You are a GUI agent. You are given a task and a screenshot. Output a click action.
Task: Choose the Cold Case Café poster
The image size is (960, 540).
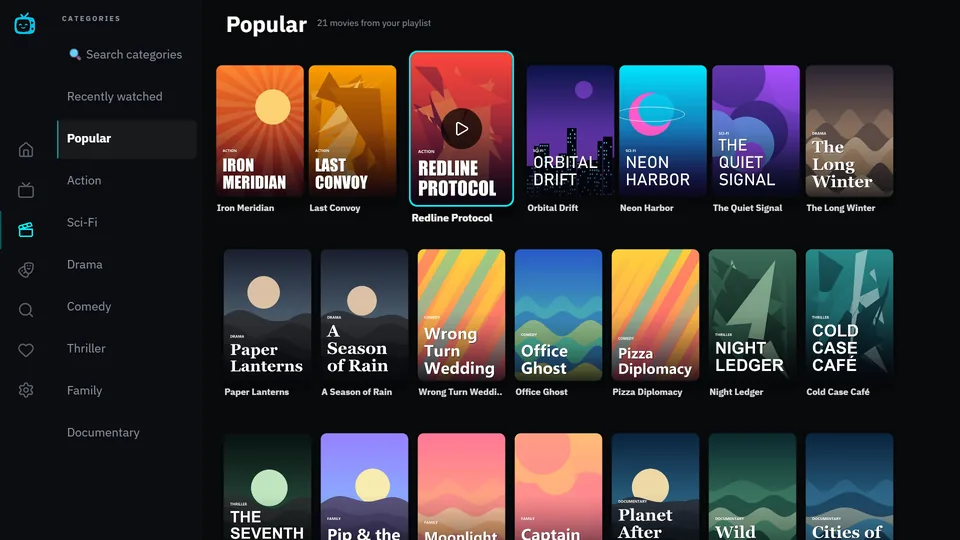click(849, 315)
